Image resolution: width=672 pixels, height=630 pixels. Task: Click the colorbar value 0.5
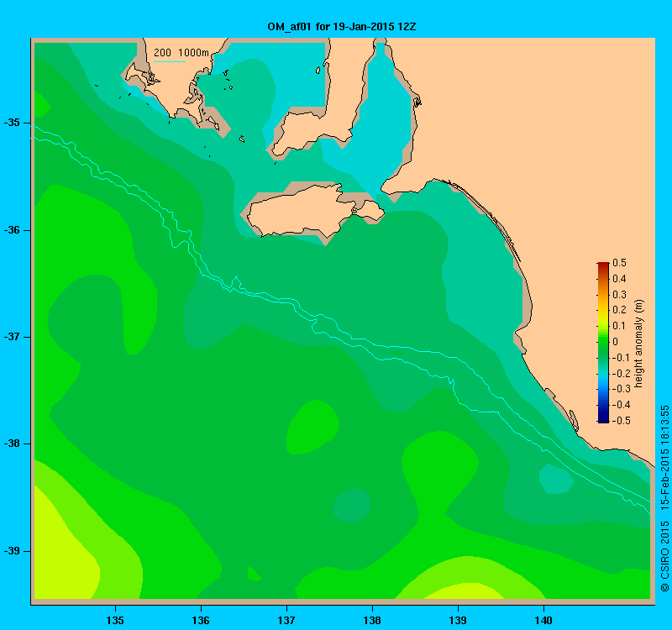tap(620, 263)
